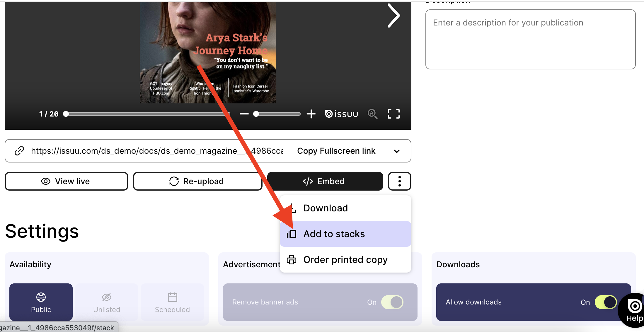Click the magazine cover thumbnail
Viewport: 644px width, 332px height.
click(208, 53)
